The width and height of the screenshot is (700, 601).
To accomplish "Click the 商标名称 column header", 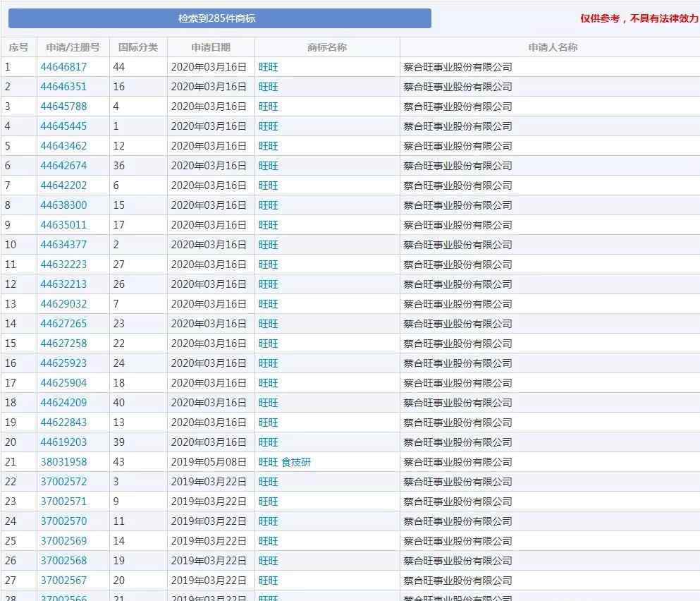I will coord(327,47).
